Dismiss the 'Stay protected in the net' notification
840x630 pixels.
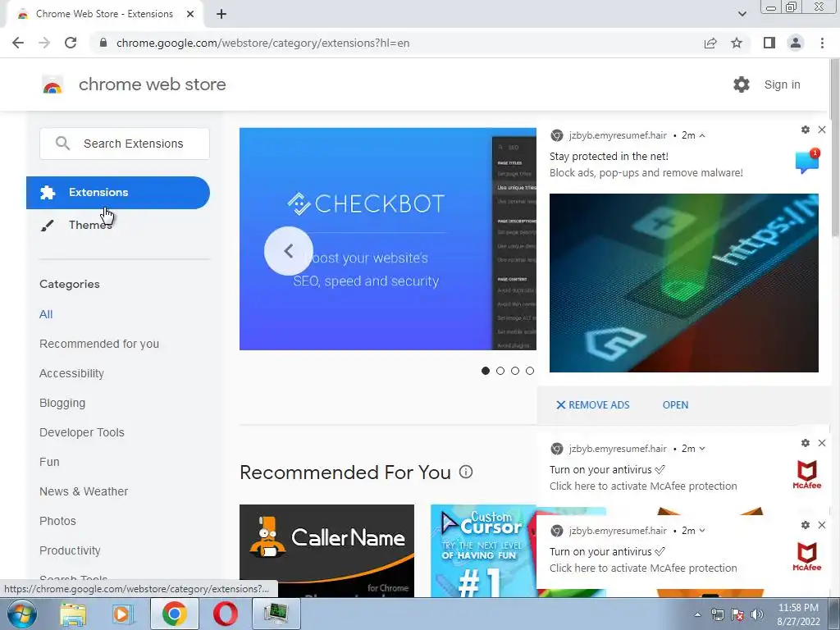click(x=822, y=130)
